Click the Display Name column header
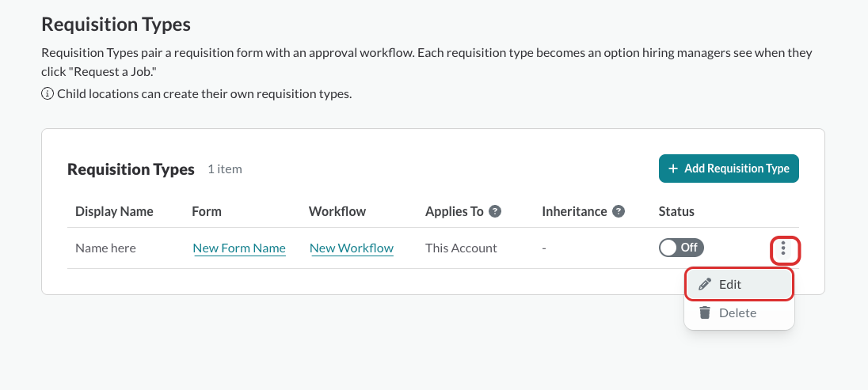 [x=114, y=211]
